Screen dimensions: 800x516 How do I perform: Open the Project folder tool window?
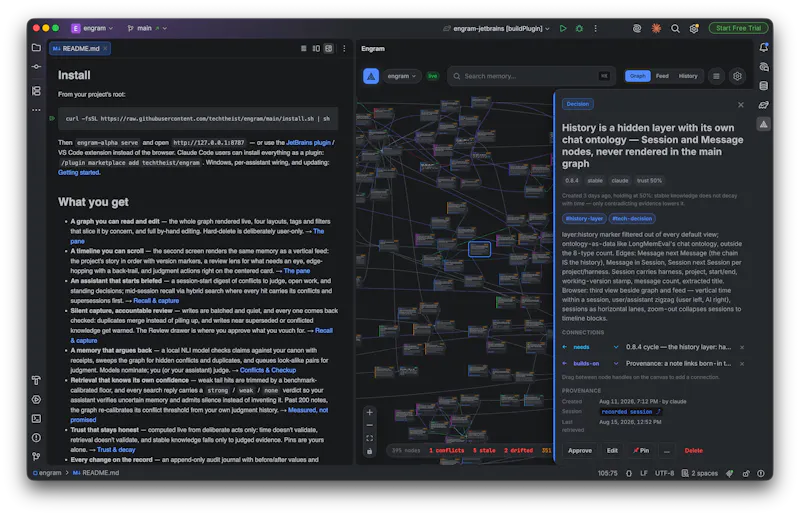click(36, 47)
